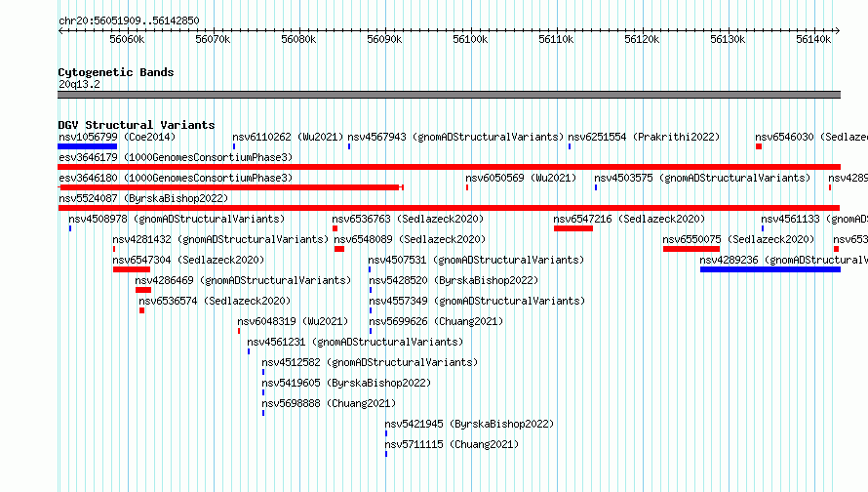Click the red nsv6547304 variant bar
The image size is (868, 492).
click(x=132, y=269)
